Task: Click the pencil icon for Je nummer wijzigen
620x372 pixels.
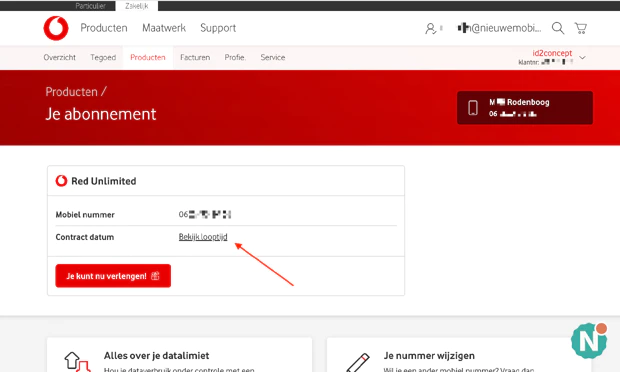Action: [x=358, y=362]
